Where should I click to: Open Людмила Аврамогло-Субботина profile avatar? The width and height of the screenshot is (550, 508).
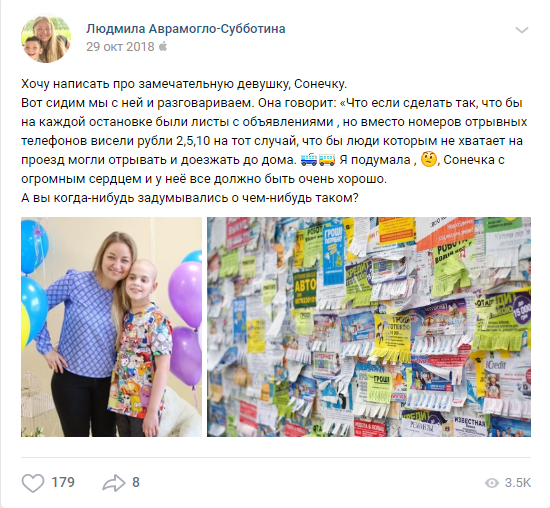click(46, 39)
